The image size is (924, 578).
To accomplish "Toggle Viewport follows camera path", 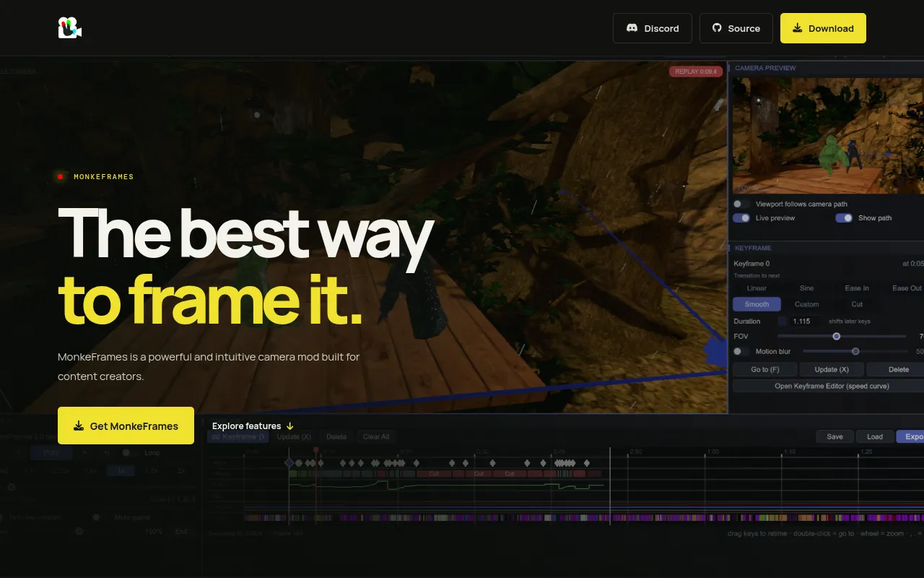I will pyautogui.click(x=741, y=204).
